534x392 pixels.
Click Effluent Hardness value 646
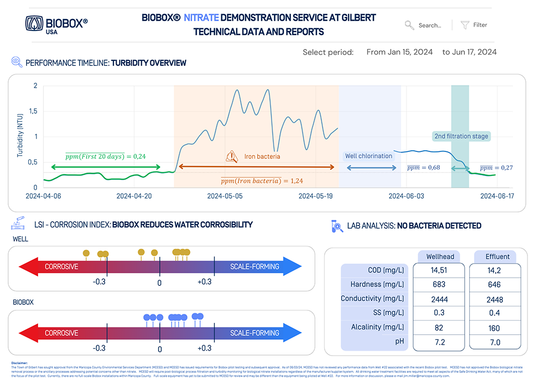pyautogui.click(x=494, y=284)
